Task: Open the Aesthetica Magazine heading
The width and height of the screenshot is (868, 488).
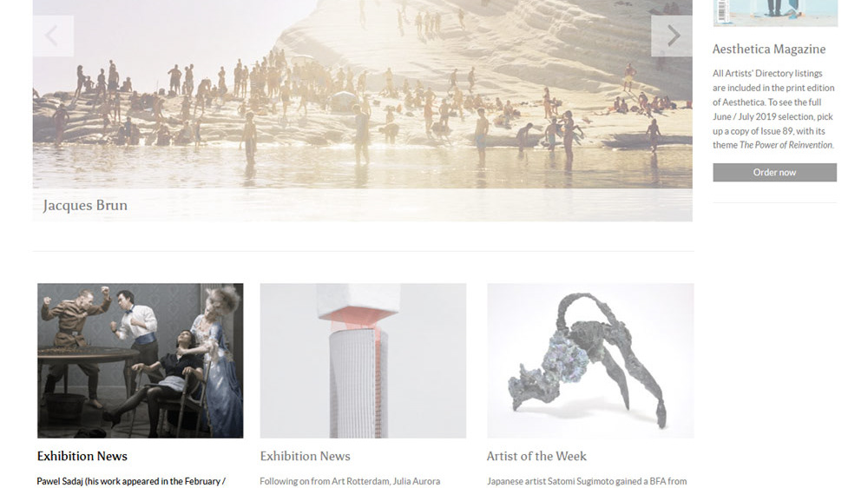Action: (769, 49)
